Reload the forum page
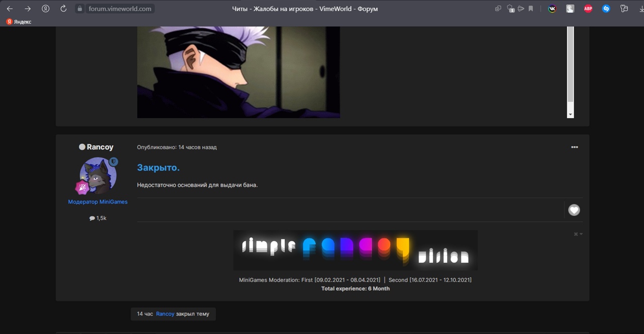644x334 pixels. click(x=63, y=9)
